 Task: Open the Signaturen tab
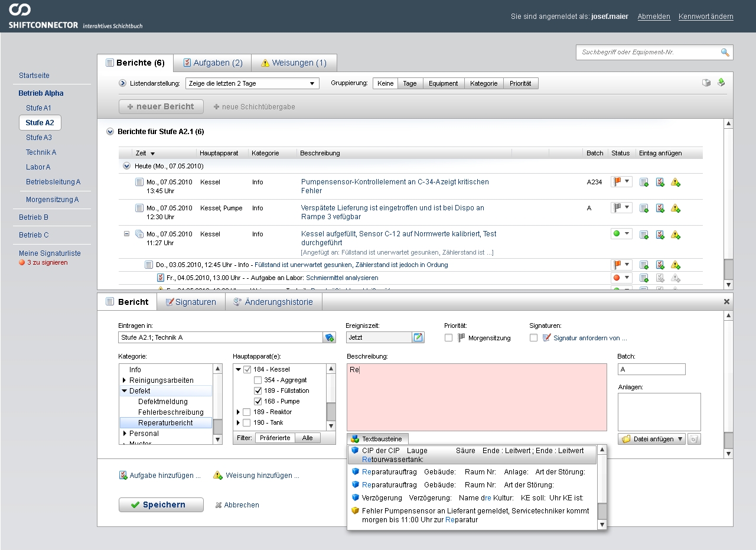[191, 302]
